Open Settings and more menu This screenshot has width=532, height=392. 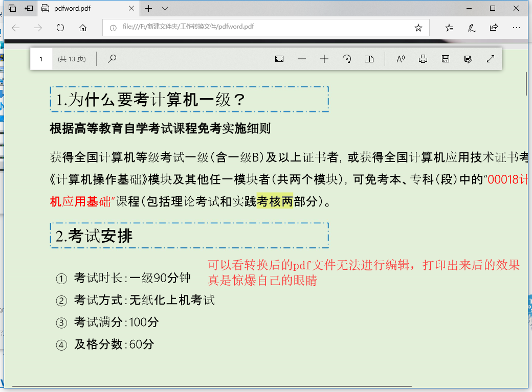[x=516, y=28]
